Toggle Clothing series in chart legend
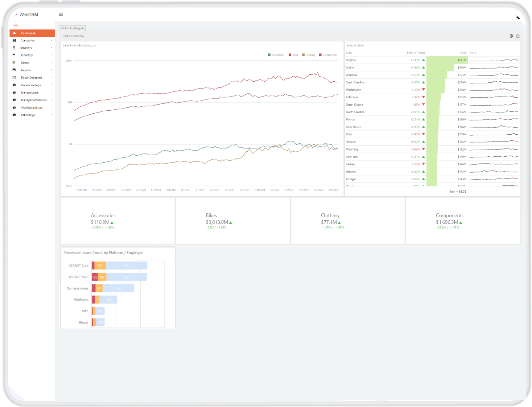 click(x=309, y=55)
